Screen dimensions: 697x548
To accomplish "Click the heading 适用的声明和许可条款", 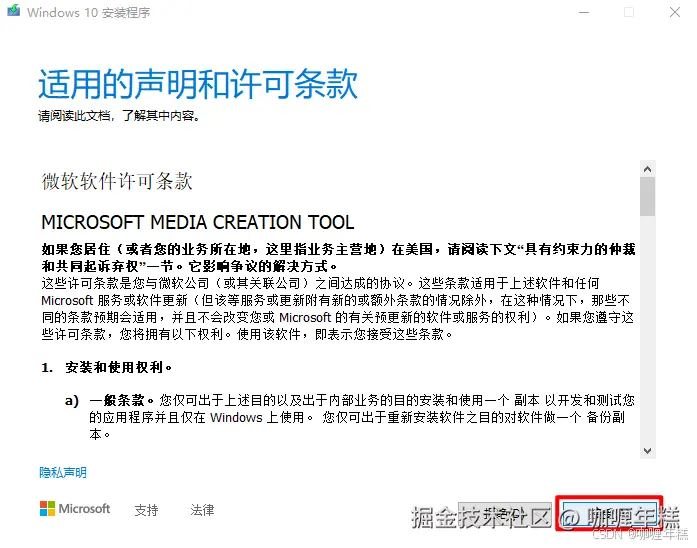I will tap(198, 84).
